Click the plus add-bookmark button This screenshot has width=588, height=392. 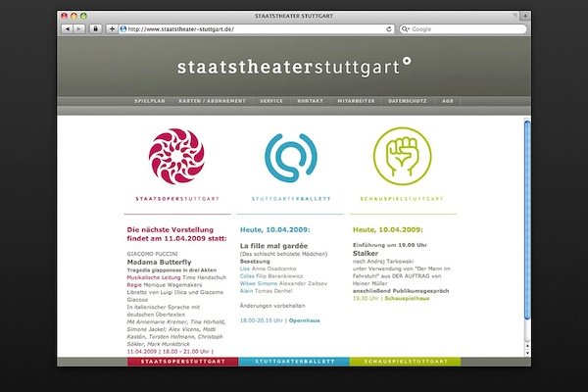(x=112, y=28)
